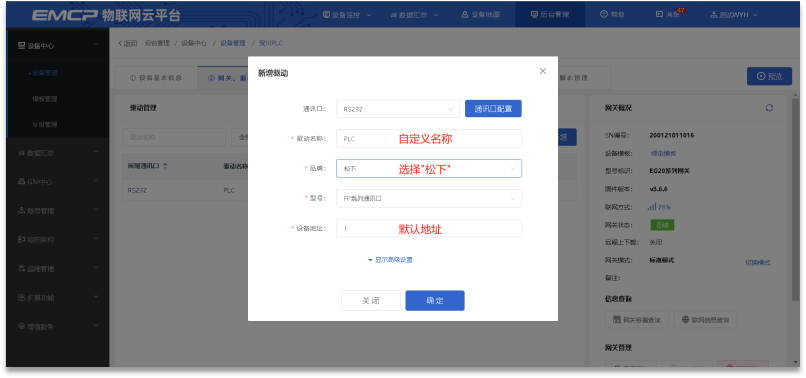The height and width of the screenshot is (378, 806).
Task: Open the 设备监控 top menu
Action: click(x=347, y=14)
